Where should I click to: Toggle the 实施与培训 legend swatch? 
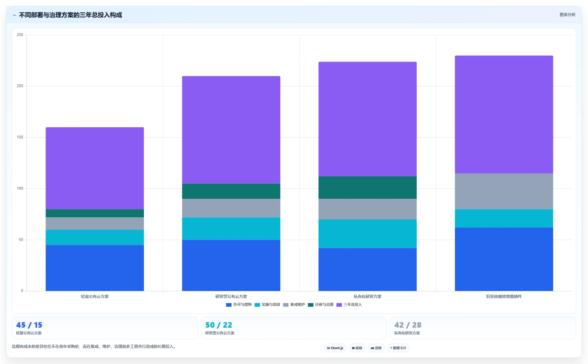[257, 305]
